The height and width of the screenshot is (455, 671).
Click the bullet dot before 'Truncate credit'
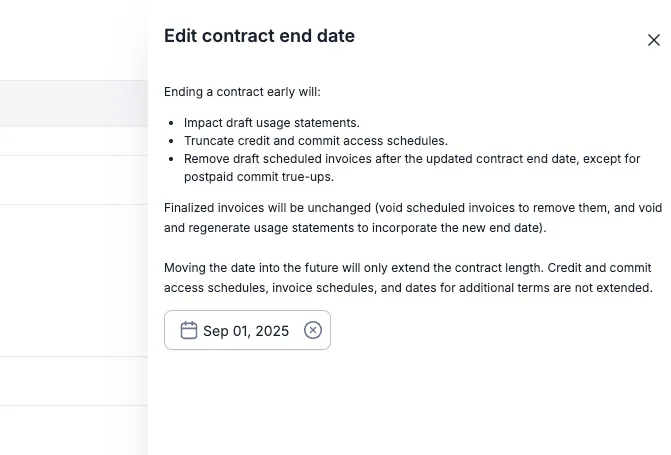pos(173,141)
